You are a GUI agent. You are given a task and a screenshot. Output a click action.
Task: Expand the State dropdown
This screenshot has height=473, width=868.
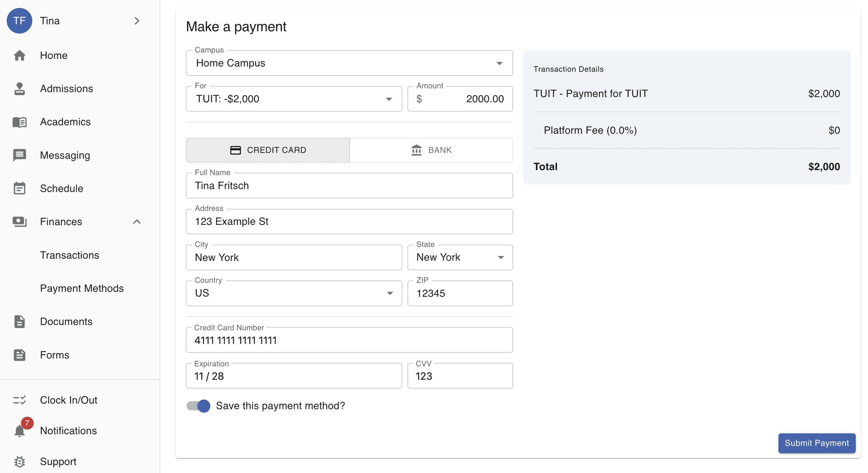[460, 257]
